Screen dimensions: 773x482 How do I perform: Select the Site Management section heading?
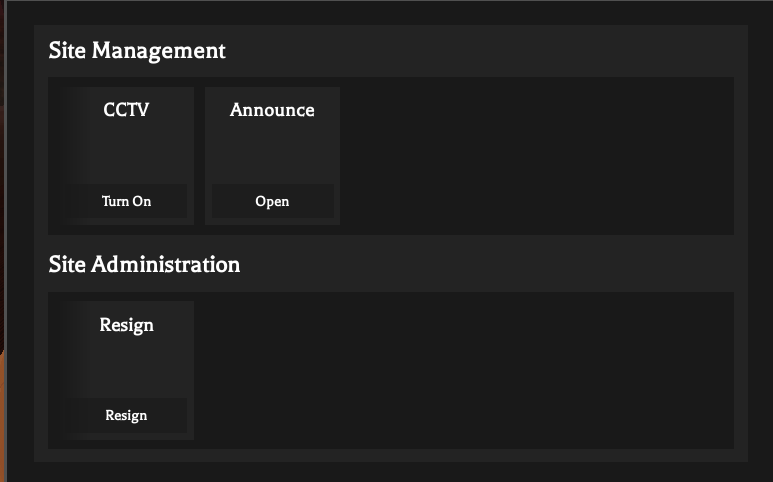pyautogui.click(x=137, y=50)
